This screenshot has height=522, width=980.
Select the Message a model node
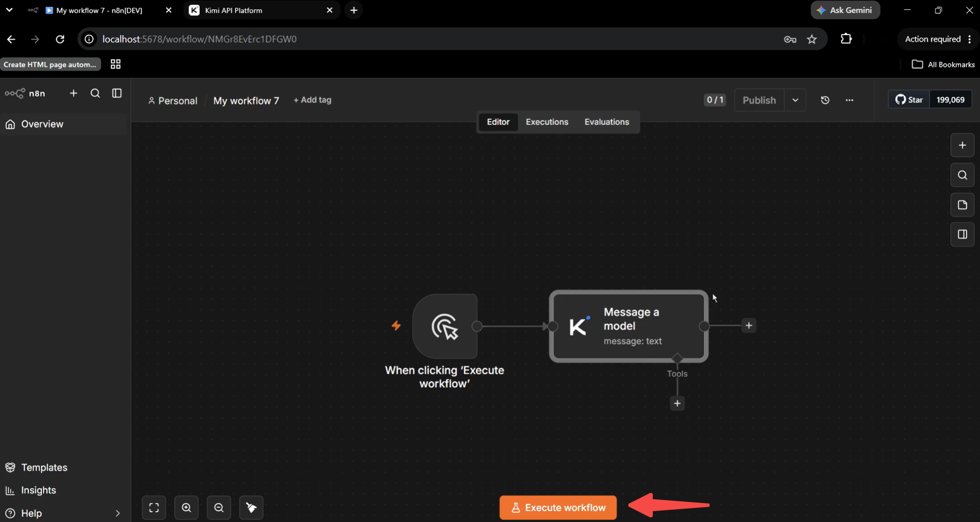pos(629,326)
